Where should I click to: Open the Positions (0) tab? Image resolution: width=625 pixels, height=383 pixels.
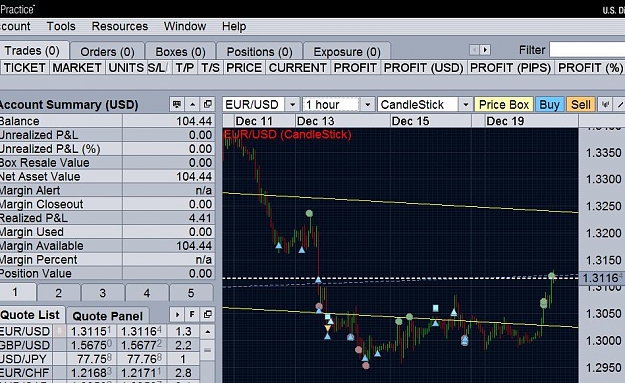(259, 52)
